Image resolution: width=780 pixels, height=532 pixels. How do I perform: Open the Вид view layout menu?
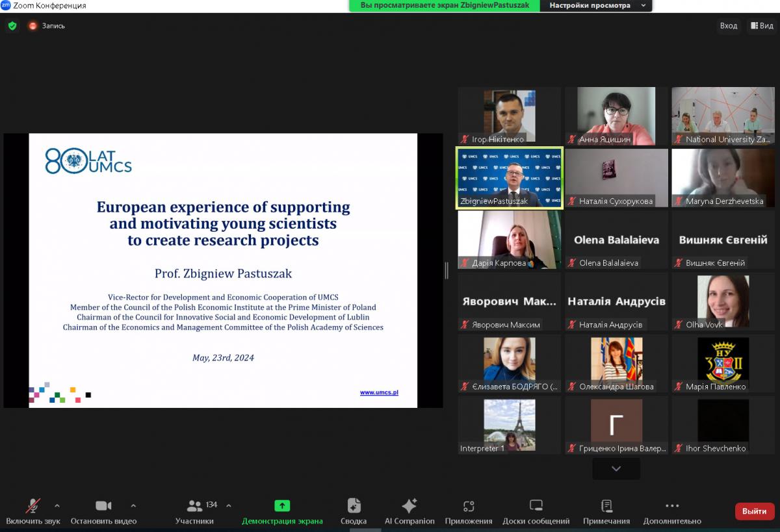click(x=762, y=26)
